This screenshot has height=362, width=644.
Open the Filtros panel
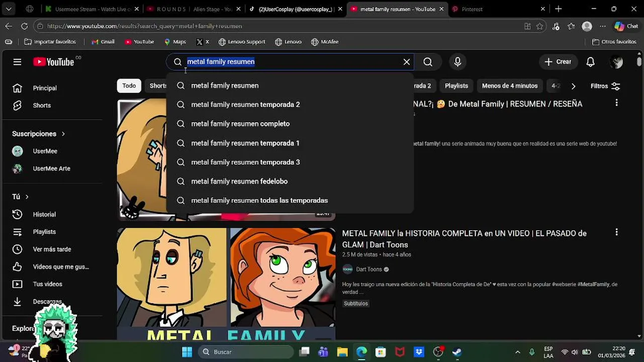(605, 86)
